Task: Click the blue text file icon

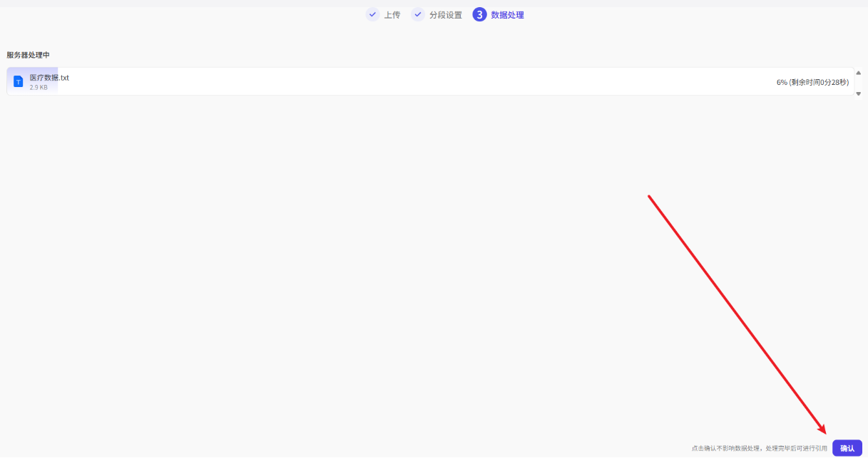Action: (x=19, y=81)
